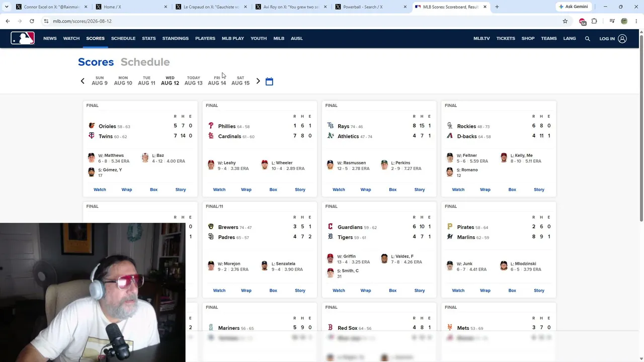Image resolution: width=644 pixels, height=362 pixels.
Task: Bookmark this page with the star icon
Action: 565,21
